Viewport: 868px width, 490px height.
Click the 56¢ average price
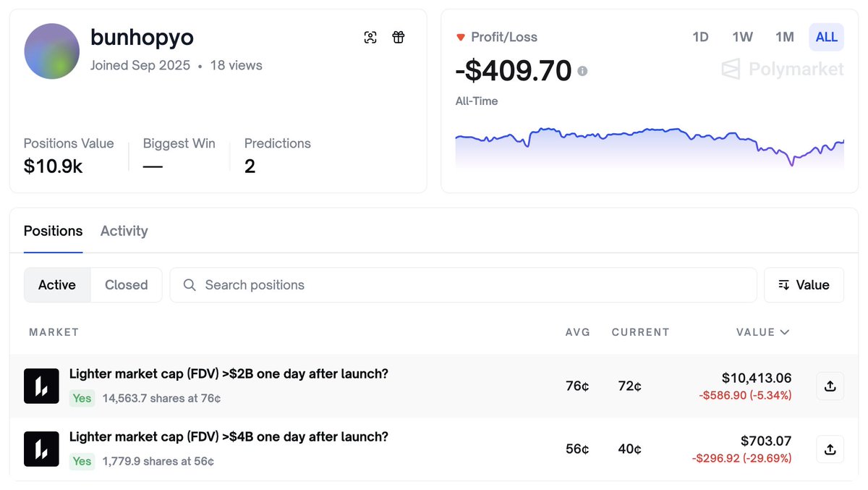[x=577, y=449]
